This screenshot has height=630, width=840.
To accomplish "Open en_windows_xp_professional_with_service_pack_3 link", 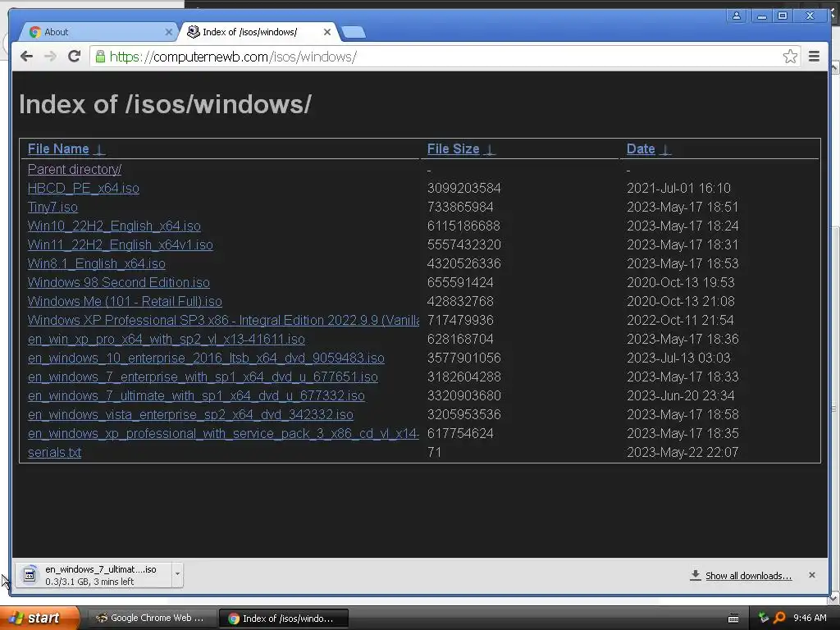I will tap(223, 433).
